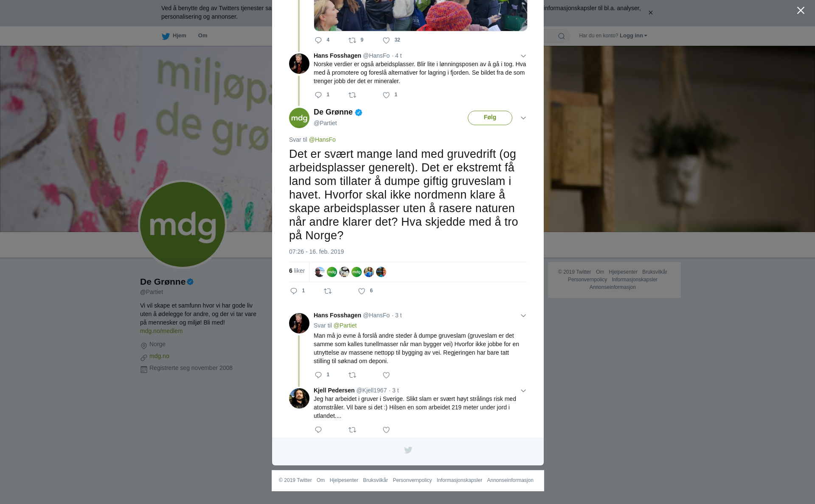
Task: Expand options chevron on De Grønne tweet
Action: (x=523, y=118)
